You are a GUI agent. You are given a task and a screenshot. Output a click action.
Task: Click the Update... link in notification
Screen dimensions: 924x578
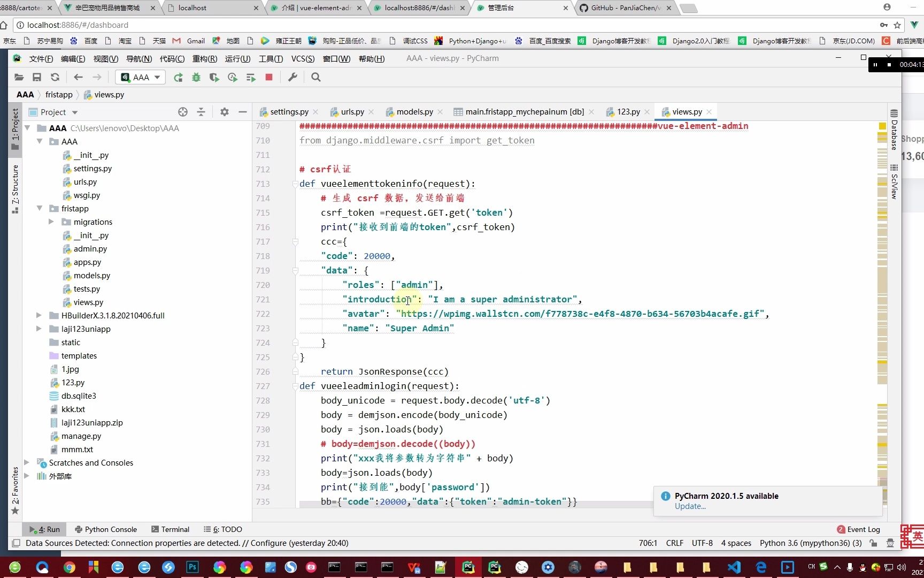point(690,506)
